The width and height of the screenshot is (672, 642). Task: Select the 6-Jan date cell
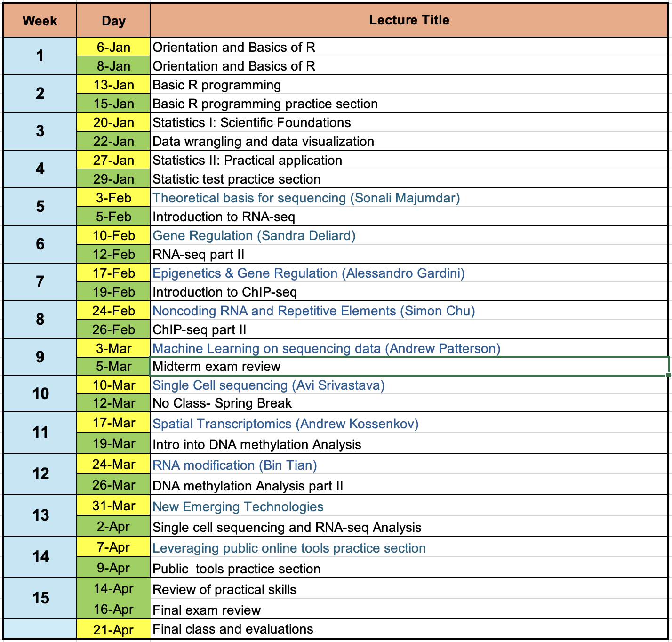pos(113,47)
